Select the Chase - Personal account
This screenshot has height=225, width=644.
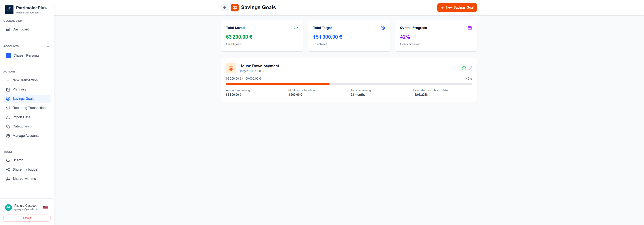pyautogui.click(x=26, y=56)
